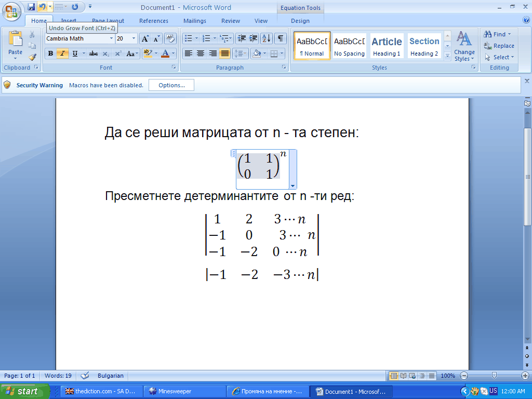Open the Review tab
Image resolution: width=532 pixels, height=399 pixels.
(x=231, y=21)
